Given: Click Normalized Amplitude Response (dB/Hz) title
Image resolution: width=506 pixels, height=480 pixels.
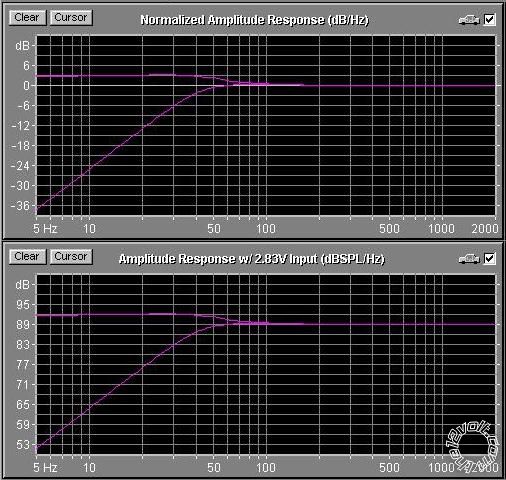Looking at the screenshot, I should click(254, 20).
